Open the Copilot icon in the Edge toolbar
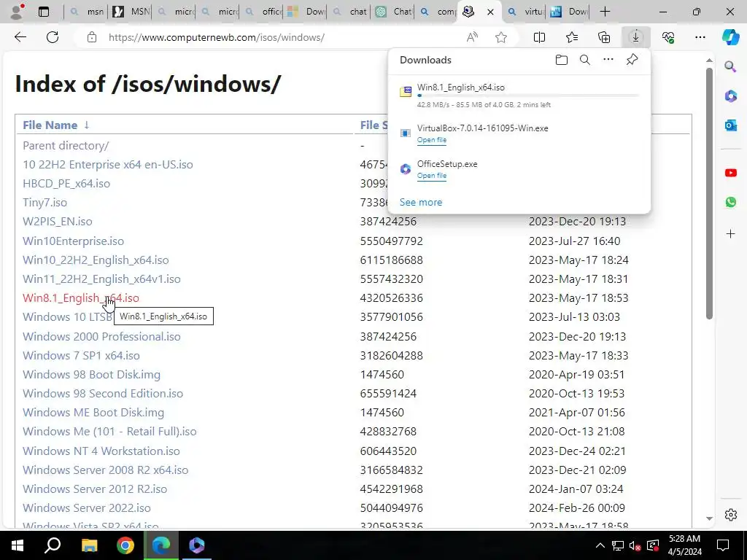This screenshot has width=747, height=560. pos(730,37)
